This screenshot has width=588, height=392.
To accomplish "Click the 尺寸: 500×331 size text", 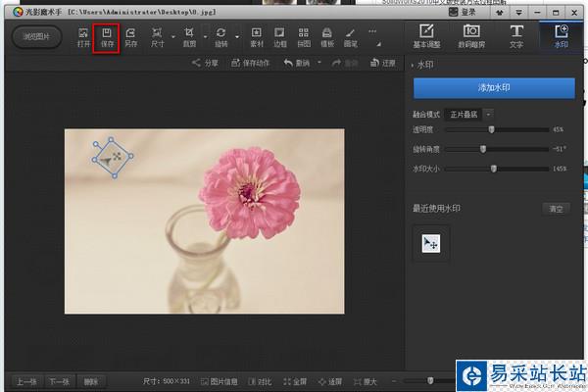I will click(x=167, y=381).
